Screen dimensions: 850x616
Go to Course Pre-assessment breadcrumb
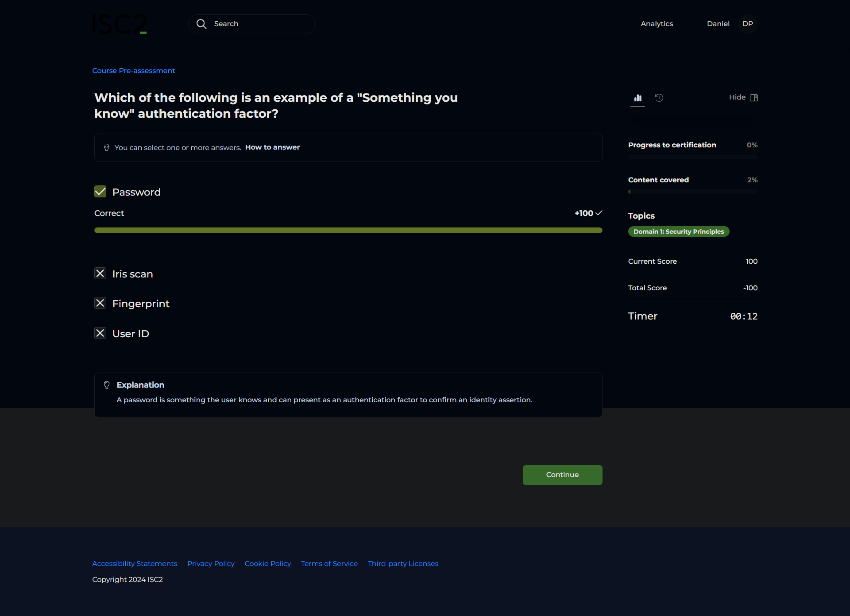pyautogui.click(x=133, y=71)
